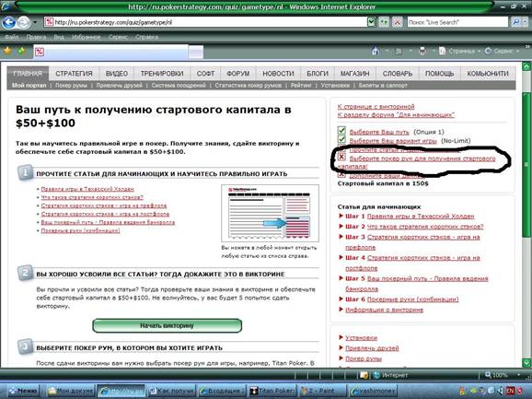
Task: Open the К странице с викториной link
Action: tap(376, 107)
